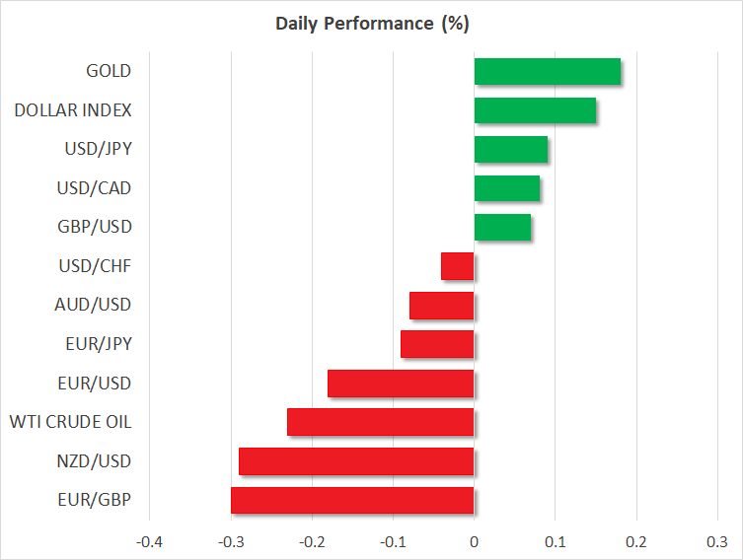Click the green USD/CAD bar
The height and width of the screenshot is (560, 743).
[507, 188]
